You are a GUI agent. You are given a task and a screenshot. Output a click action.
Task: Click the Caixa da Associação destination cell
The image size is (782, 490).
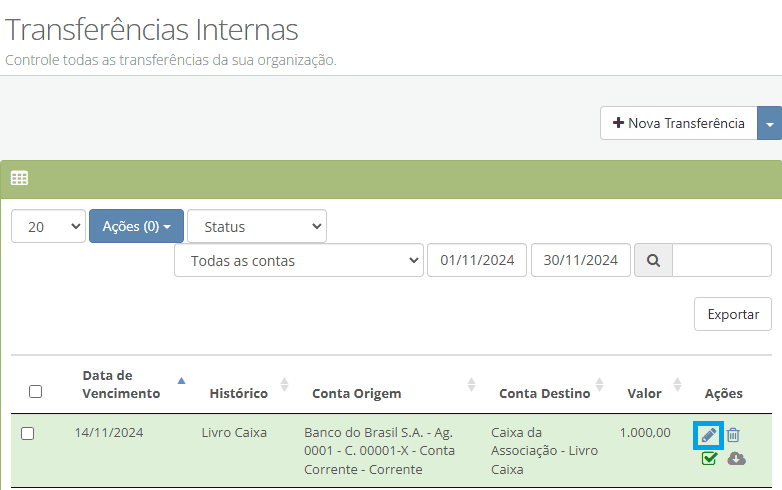coord(544,451)
